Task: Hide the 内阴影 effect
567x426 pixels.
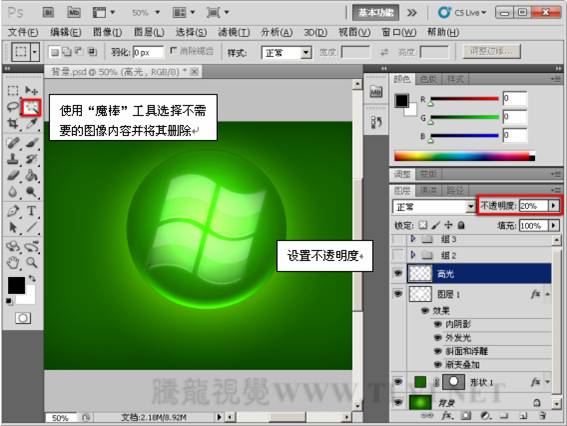Action: [x=438, y=324]
